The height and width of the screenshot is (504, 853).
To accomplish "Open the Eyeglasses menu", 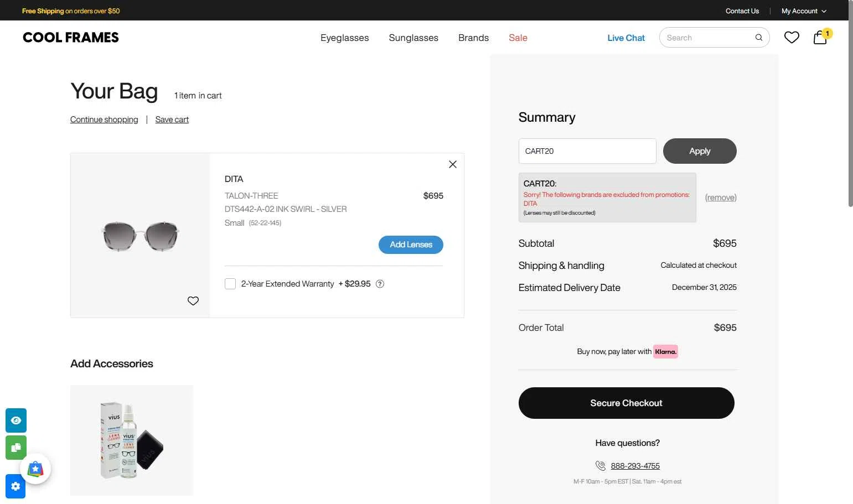I will [x=344, y=38].
